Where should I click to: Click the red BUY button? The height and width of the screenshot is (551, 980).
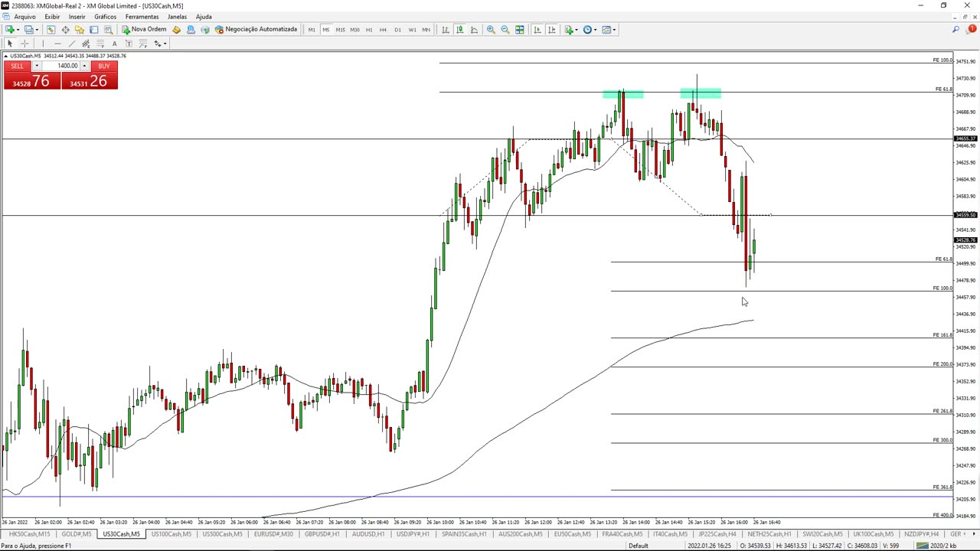[104, 66]
